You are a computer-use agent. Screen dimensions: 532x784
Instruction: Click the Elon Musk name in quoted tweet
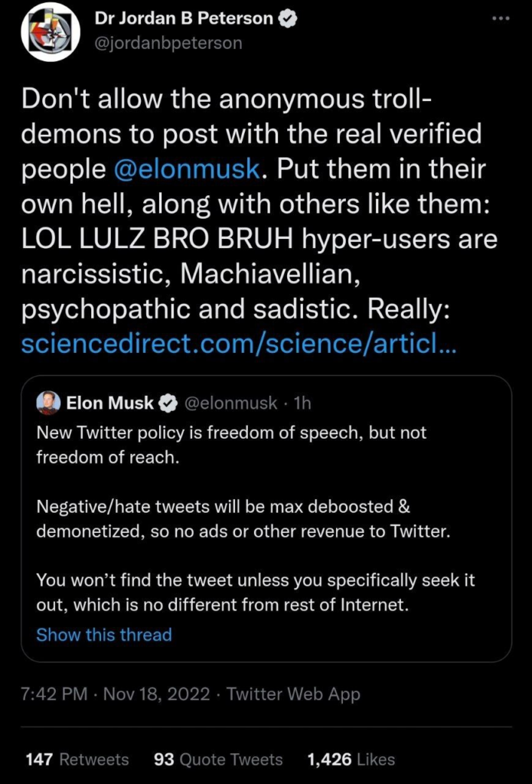pyautogui.click(x=110, y=403)
